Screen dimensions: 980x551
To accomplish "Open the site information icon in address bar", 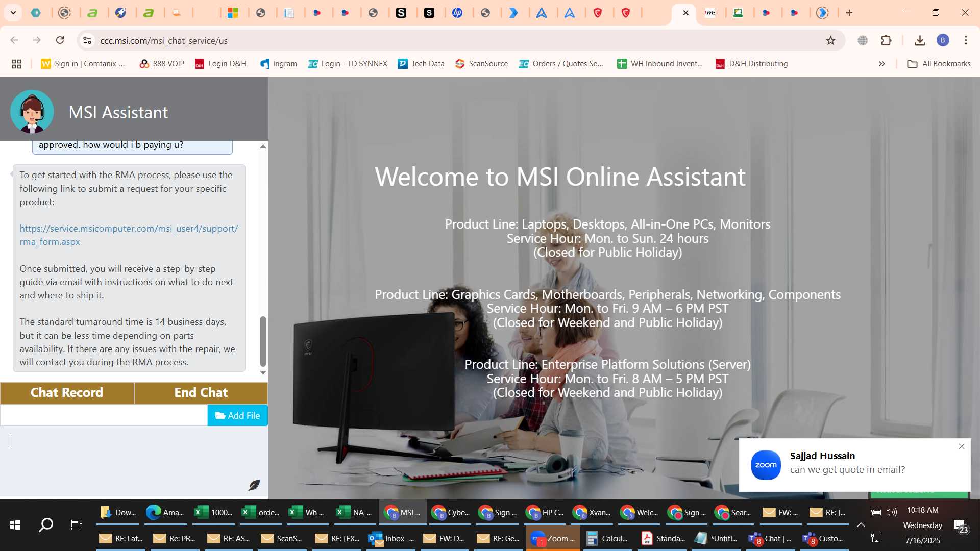I will point(87,40).
